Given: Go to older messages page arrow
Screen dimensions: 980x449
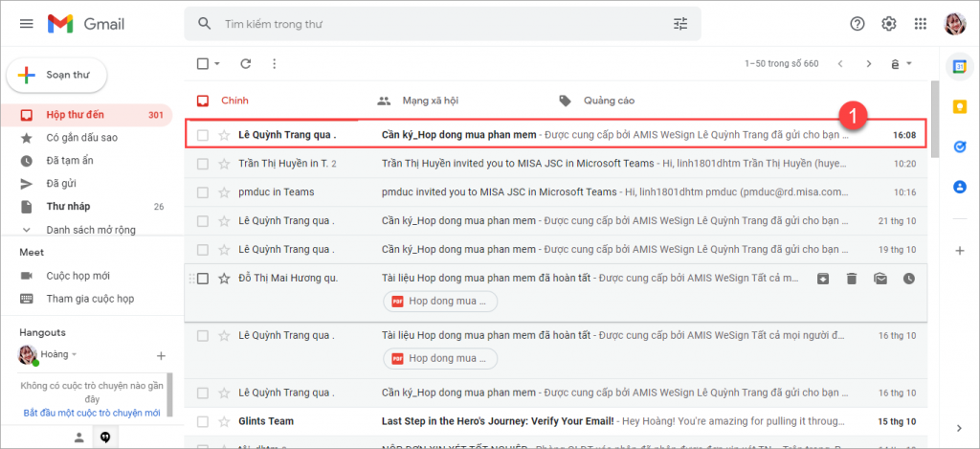Looking at the screenshot, I should click(868, 64).
